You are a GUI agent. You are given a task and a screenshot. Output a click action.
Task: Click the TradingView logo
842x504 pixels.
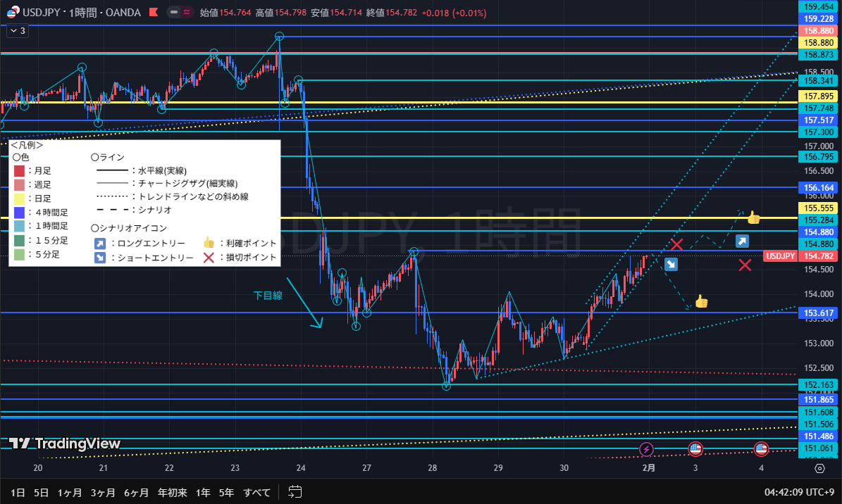[65, 443]
